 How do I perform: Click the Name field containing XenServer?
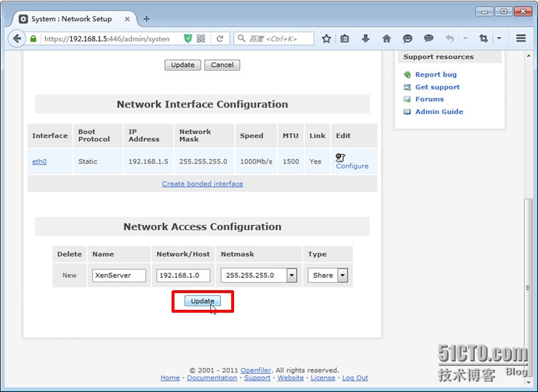click(x=119, y=276)
